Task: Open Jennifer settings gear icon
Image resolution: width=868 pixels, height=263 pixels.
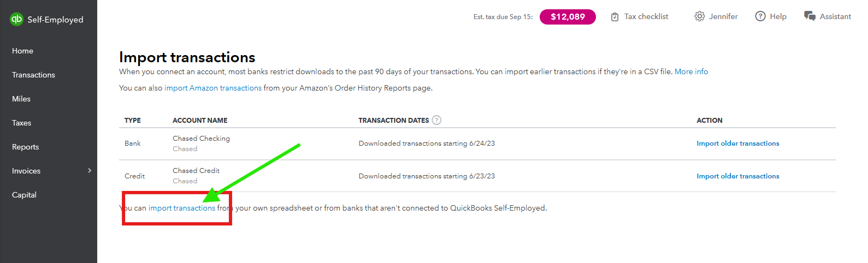Action: click(699, 16)
